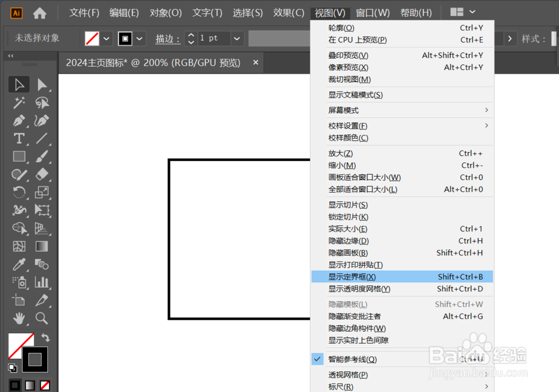Open the 窗口(W) menu

(372, 13)
